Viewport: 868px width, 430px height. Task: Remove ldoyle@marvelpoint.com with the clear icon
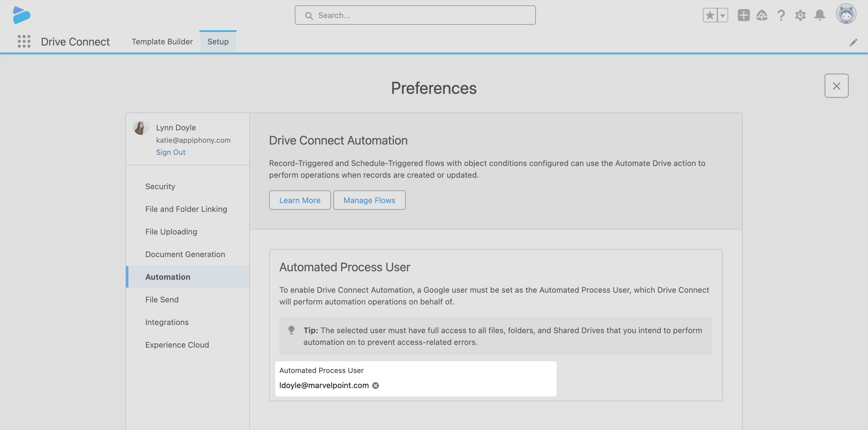coord(375,385)
